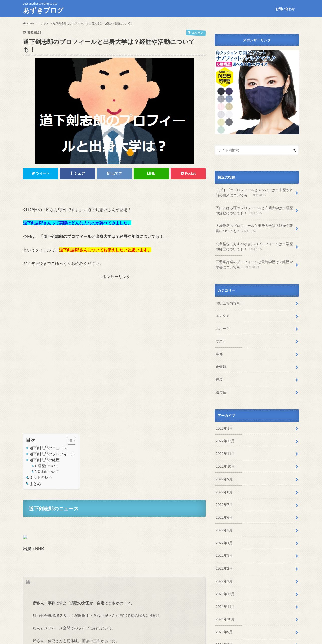This screenshot has width=322, height=644.
Task: Click the chevron in the 2022年4月 row
Action: [297, 543]
